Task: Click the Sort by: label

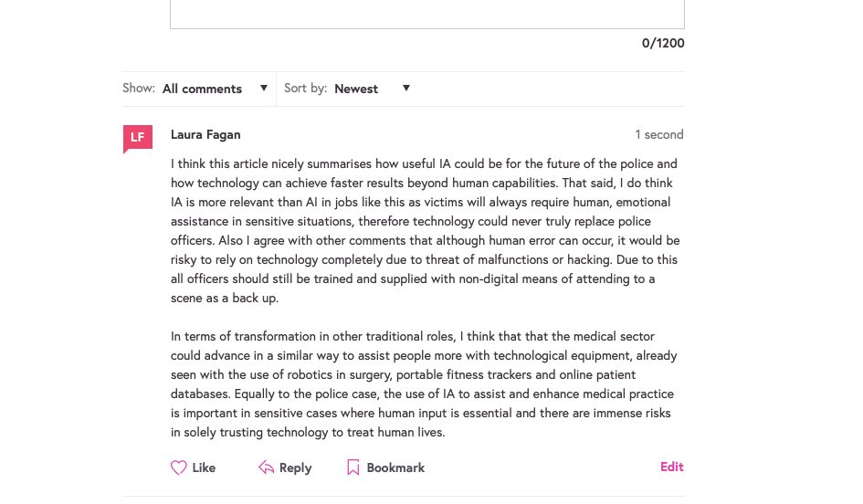Action: click(305, 89)
